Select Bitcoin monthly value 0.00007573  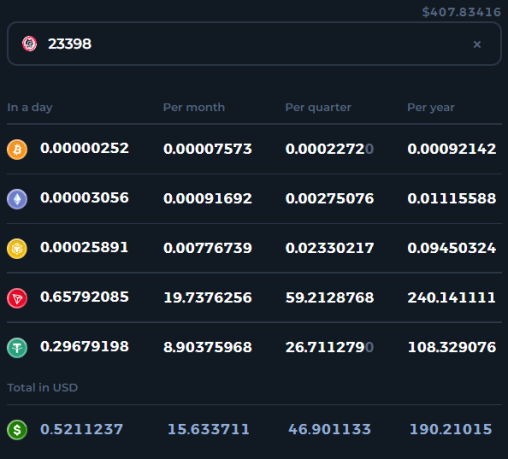(207, 149)
